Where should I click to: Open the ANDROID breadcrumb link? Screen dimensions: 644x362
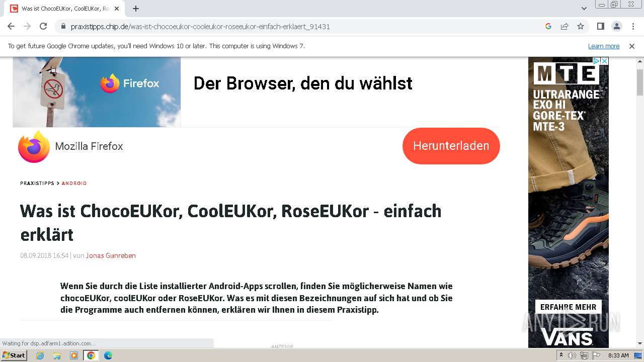[x=74, y=184]
